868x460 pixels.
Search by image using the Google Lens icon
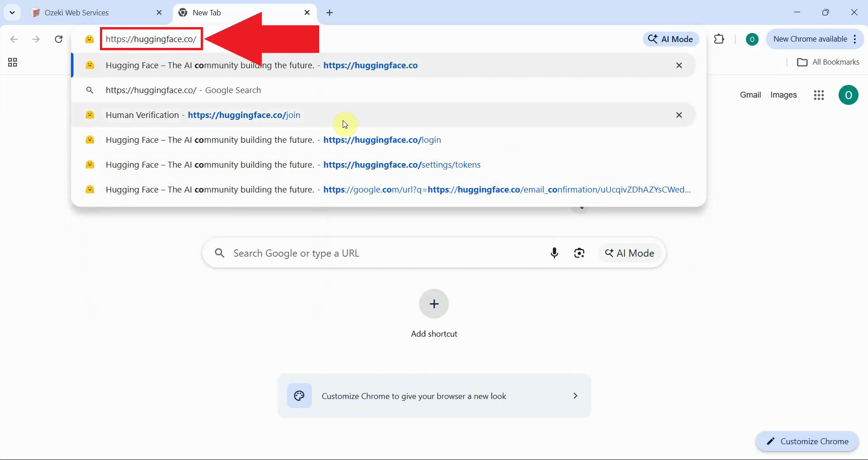coord(580,253)
